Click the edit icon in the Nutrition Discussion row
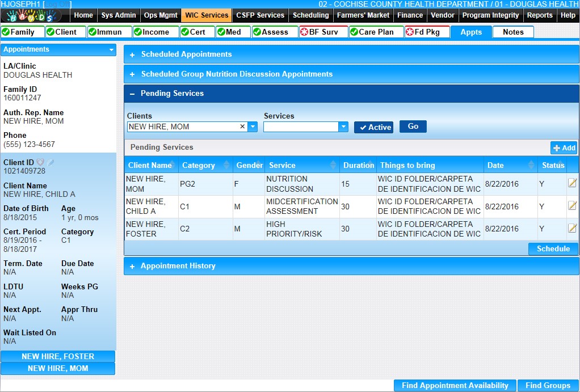This screenshot has width=580, height=392. point(572,183)
